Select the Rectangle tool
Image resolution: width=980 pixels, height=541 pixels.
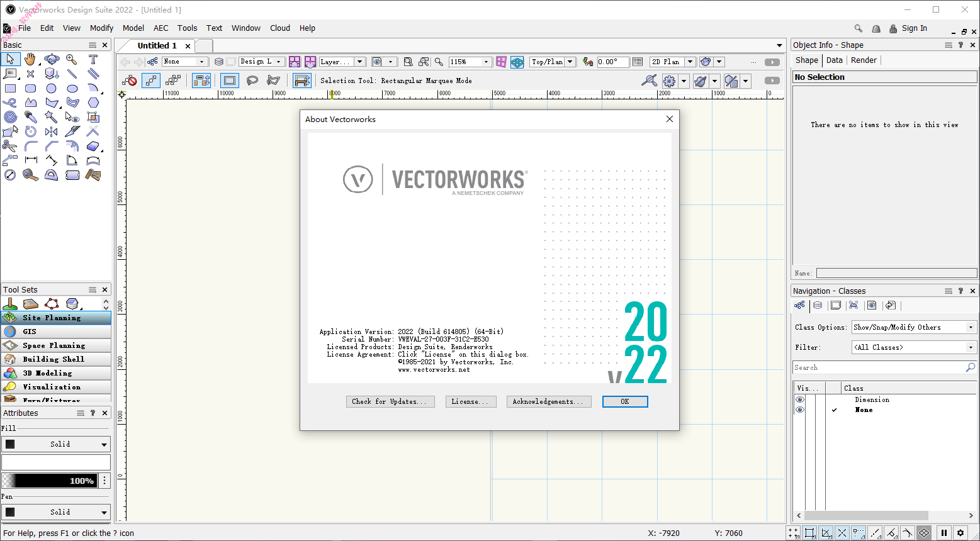pos(10,89)
